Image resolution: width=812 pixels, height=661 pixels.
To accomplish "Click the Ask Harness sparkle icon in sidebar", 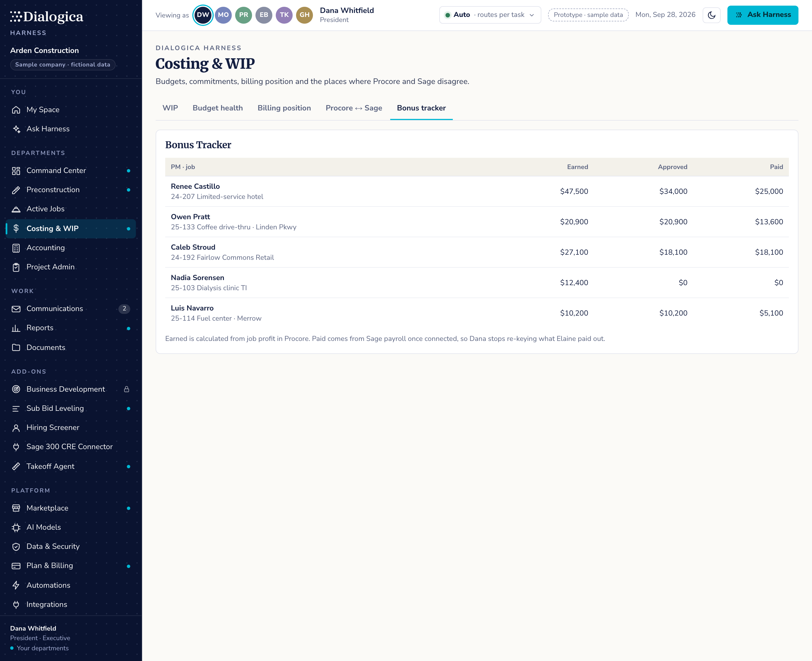I will pos(16,129).
